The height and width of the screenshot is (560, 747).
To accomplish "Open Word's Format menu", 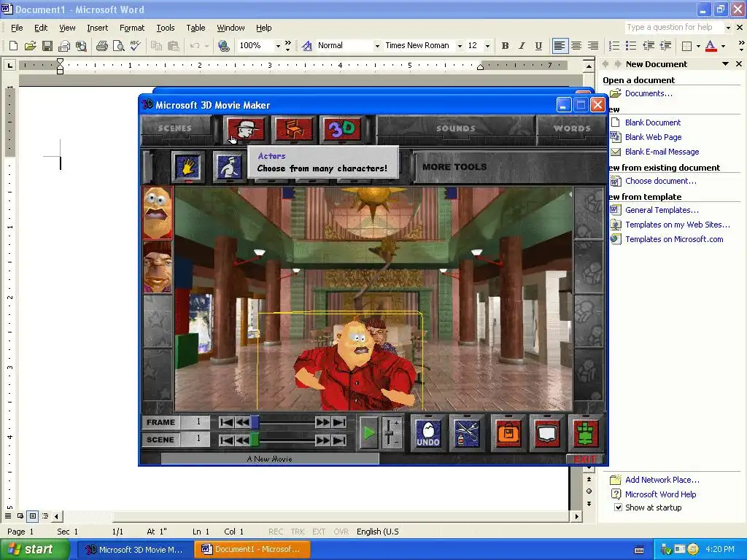I will click(132, 28).
